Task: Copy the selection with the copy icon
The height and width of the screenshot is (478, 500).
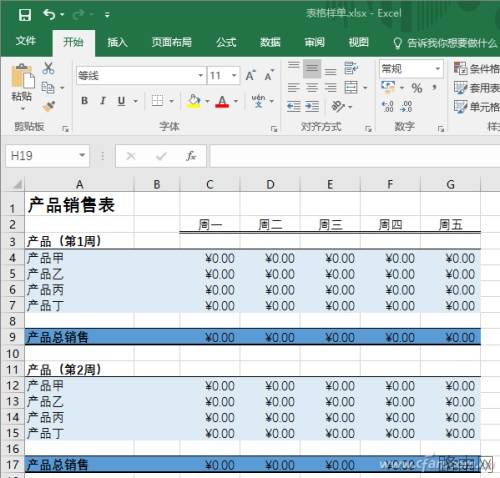Action: tap(48, 87)
